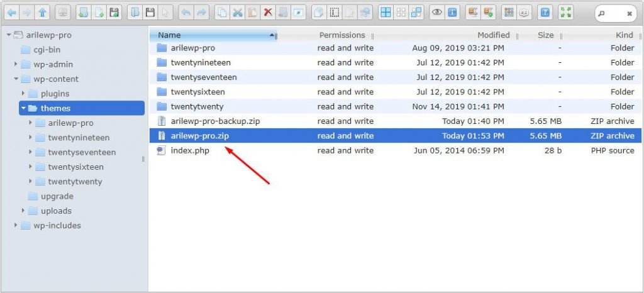Sort by the Size column header
Screen dimensions: 644x293
pyautogui.click(x=545, y=35)
